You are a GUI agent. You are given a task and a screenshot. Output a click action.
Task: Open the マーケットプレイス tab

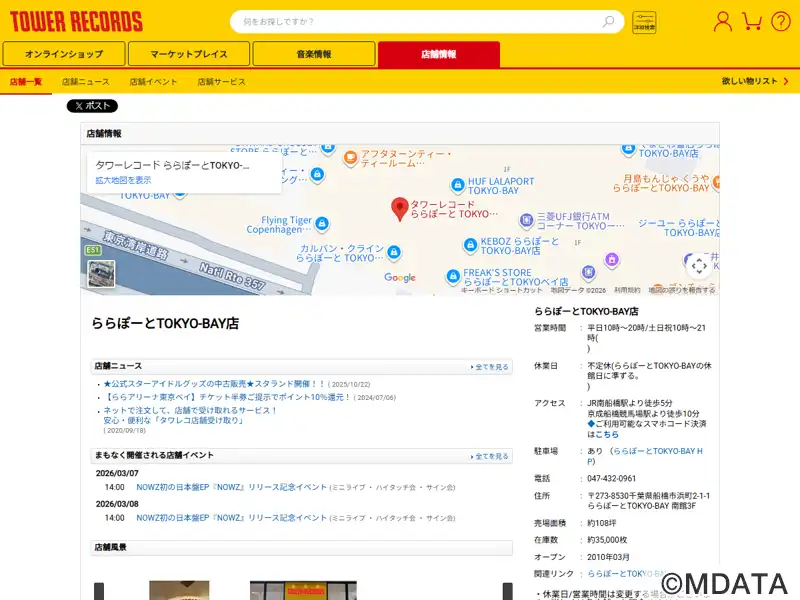pos(189,54)
